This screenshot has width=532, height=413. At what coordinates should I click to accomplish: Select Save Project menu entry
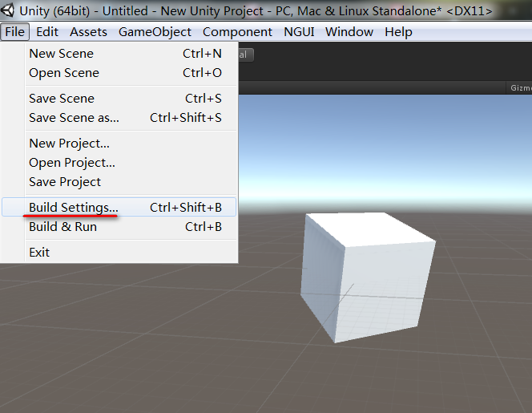pos(119,182)
